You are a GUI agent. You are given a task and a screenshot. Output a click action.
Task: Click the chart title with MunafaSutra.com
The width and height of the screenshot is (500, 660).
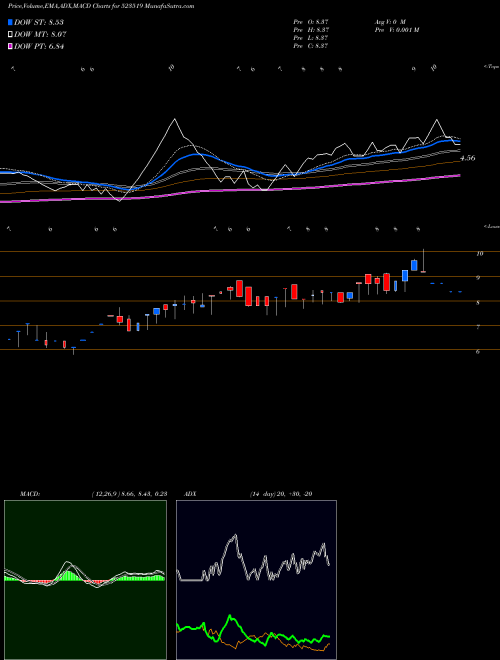click(x=101, y=6)
